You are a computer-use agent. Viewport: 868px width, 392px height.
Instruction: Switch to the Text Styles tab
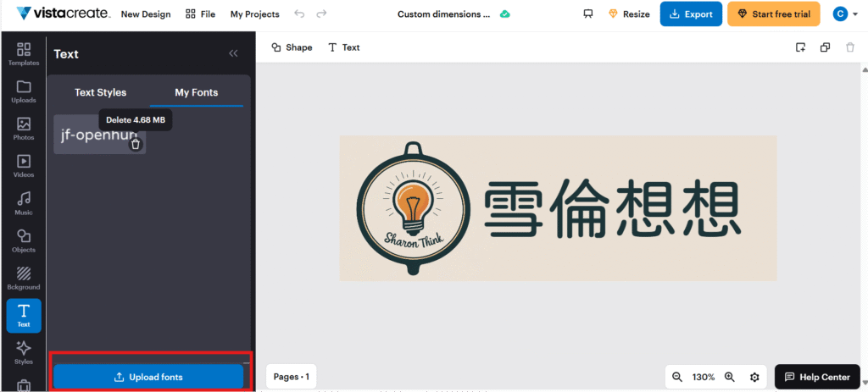[x=100, y=92]
